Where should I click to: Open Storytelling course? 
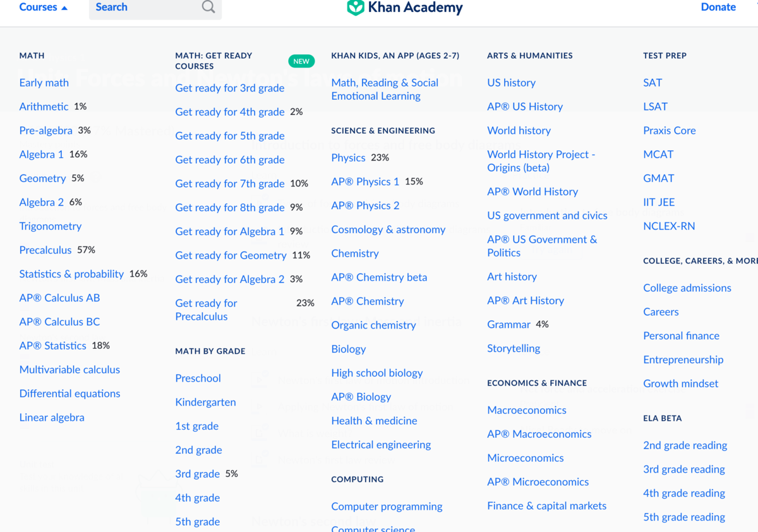(x=514, y=349)
